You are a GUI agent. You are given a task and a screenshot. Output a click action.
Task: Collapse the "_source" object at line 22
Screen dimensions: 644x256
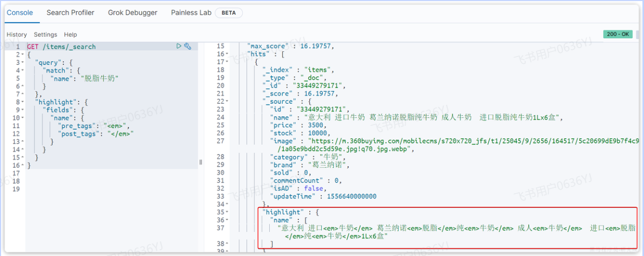coord(226,101)
